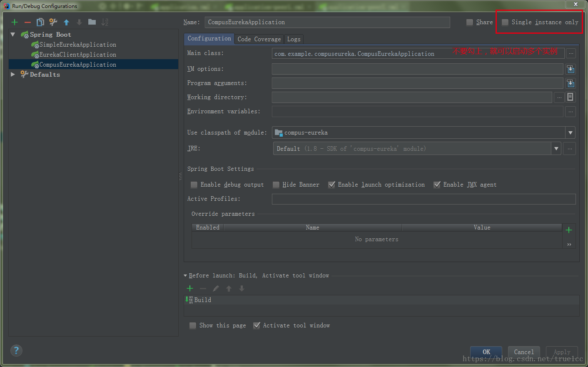Click the Active Profiles field
This screenshot has height=367, width=588.
[x=424, y=199]
